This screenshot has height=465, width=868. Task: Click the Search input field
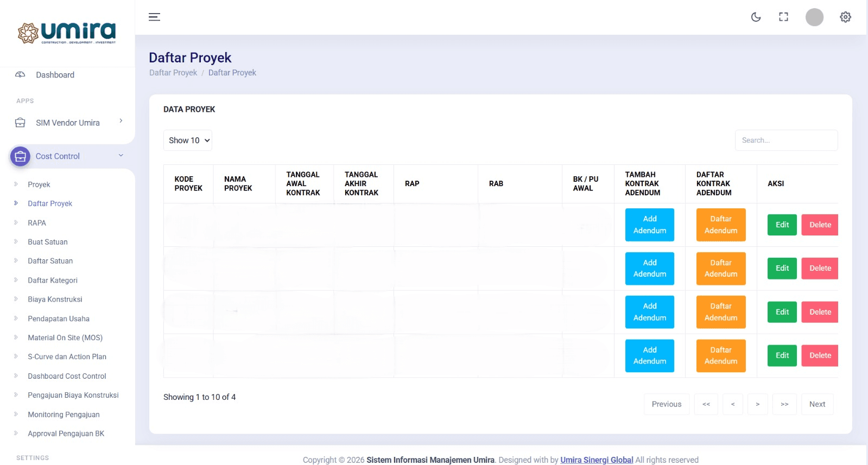(785, 140)
